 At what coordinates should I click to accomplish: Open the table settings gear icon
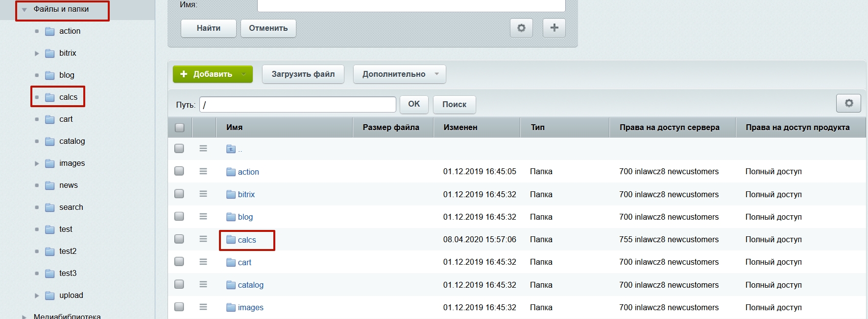pos(848,103)
